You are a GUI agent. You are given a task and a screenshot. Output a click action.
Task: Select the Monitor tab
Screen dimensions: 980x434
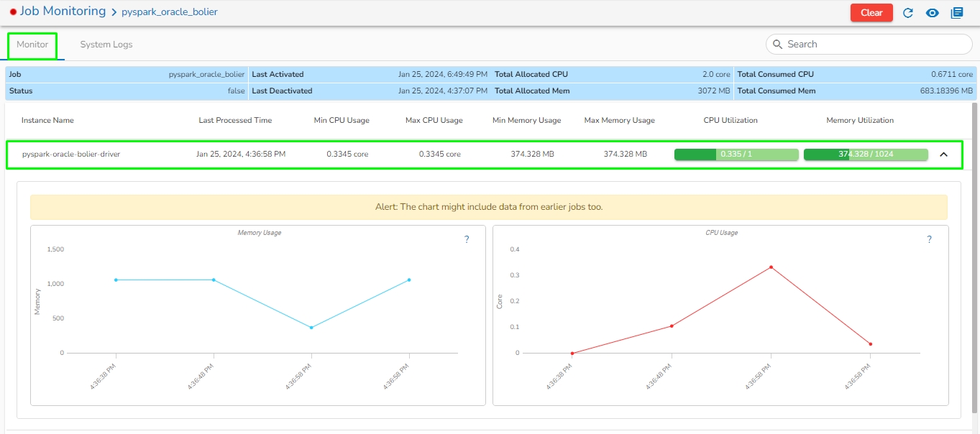click(x=32, y=45)
